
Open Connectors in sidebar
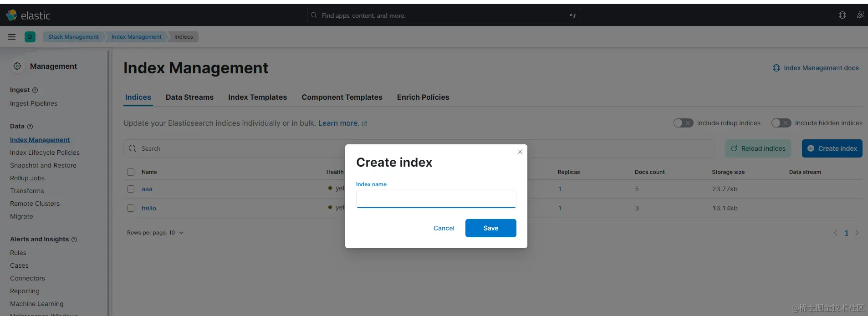[27, 278]
